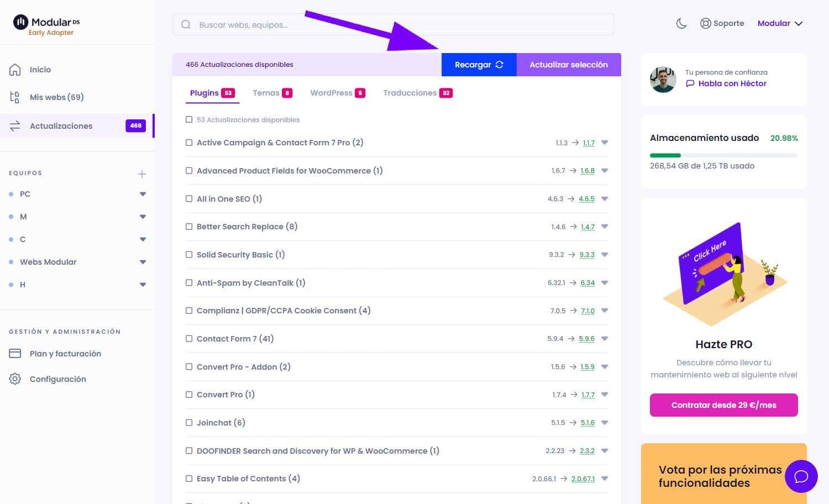
Task: Check the Complianz GDPR/CCPA checkbox
Action: click(x=189, y=311)
